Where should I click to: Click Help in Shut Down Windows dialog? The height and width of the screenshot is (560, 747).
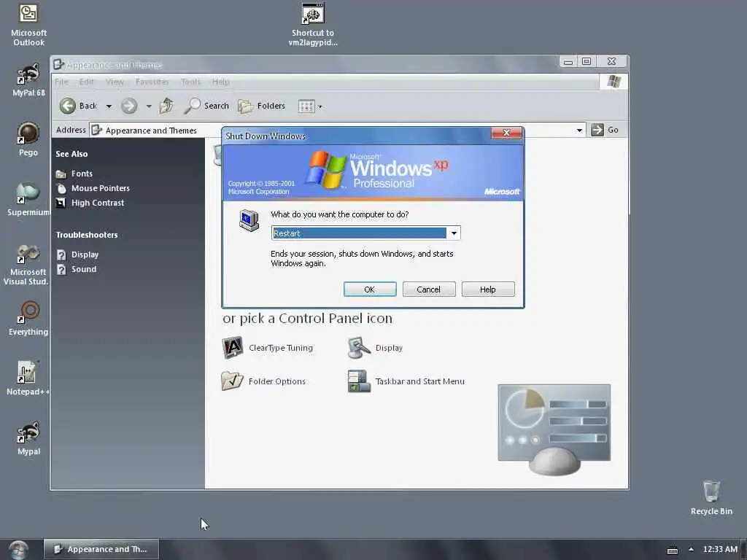pyautogui.click(x=488, y=289)
